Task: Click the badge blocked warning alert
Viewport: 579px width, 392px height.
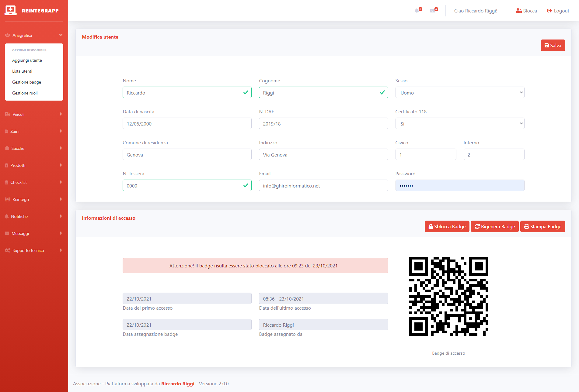Action: (x=255, y=266)
